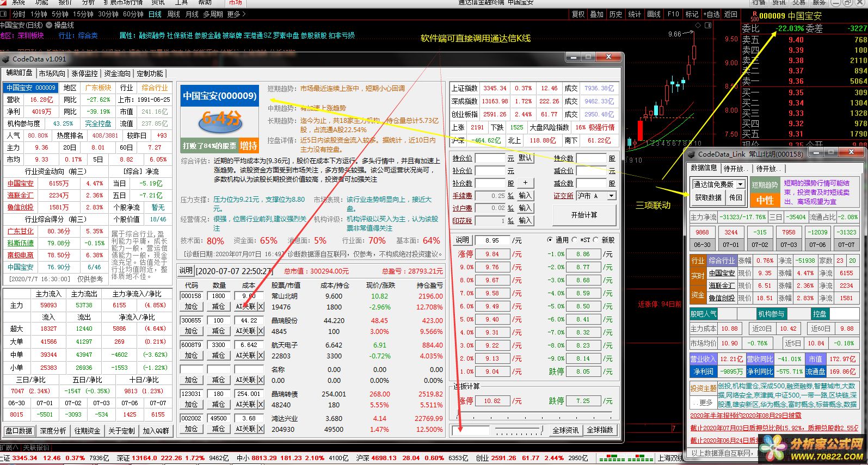
Task: Click the 说明 button beside the 8.95 price field
Action: tap(463, 240)
